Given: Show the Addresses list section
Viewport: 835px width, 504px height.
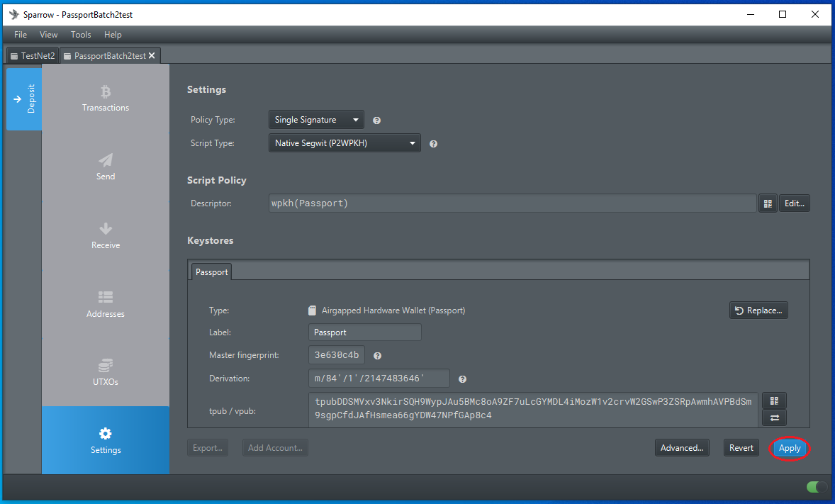Looking at the screenshot, I should [x=106, y=305].
